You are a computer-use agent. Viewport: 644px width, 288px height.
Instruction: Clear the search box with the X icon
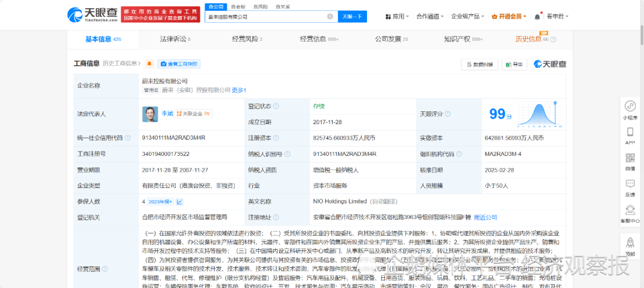pyautogui.click(x=330, y=16)
